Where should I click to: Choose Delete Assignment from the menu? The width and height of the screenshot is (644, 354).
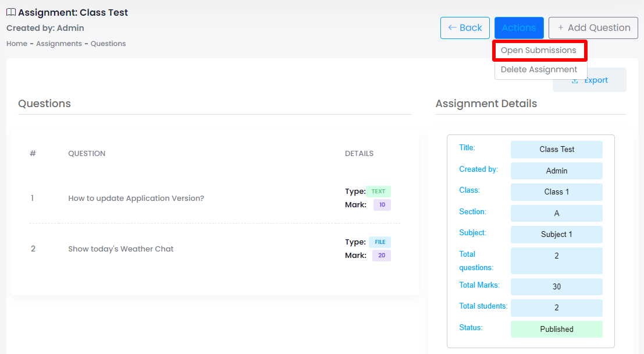(x=540, y=69)
